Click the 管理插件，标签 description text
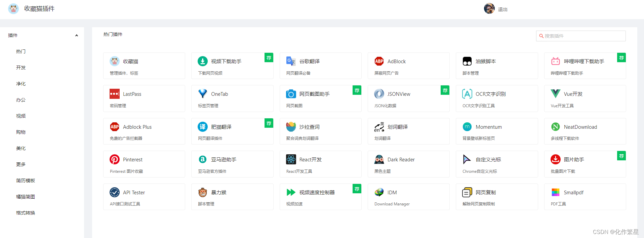 [x=124, y=73]
